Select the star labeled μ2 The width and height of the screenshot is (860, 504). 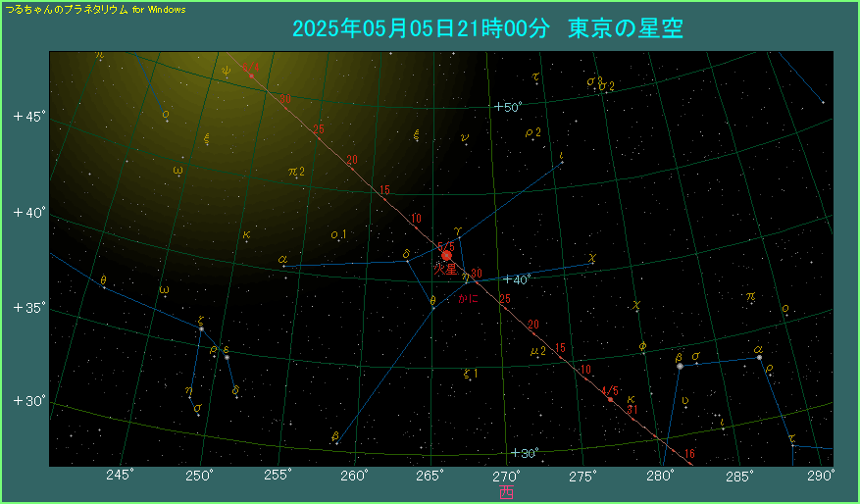pyautogui.click(x=537, y=351)
